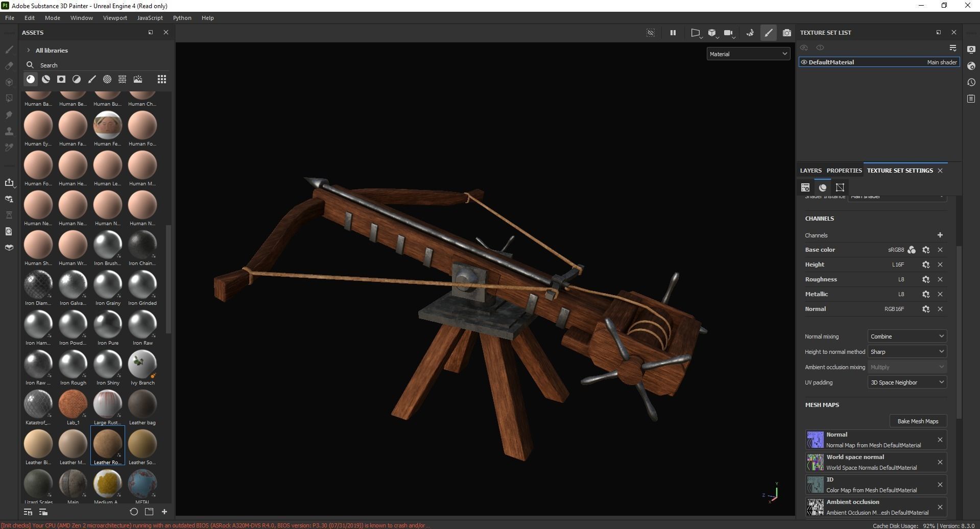
Task: Hide all texture sets eye icon
Action: click(804, 47)
